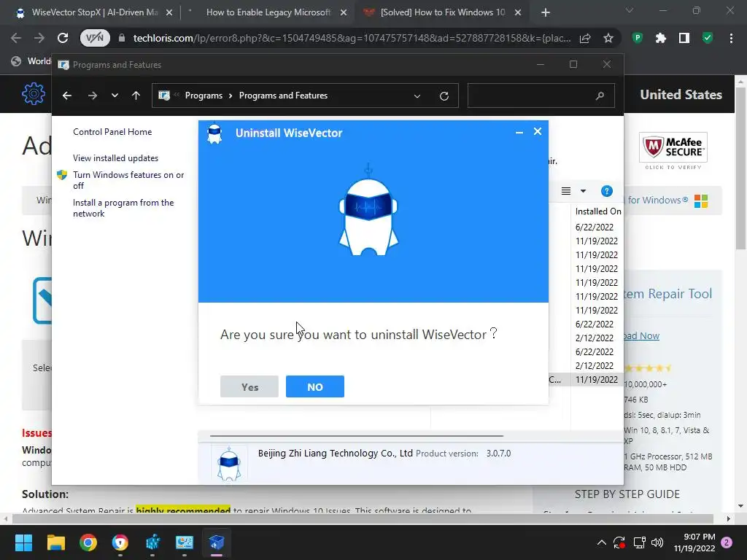Open Google Chrome from taskbar
Screen dimensions: 747x560
pyautogui.click(x=88, y=542)
